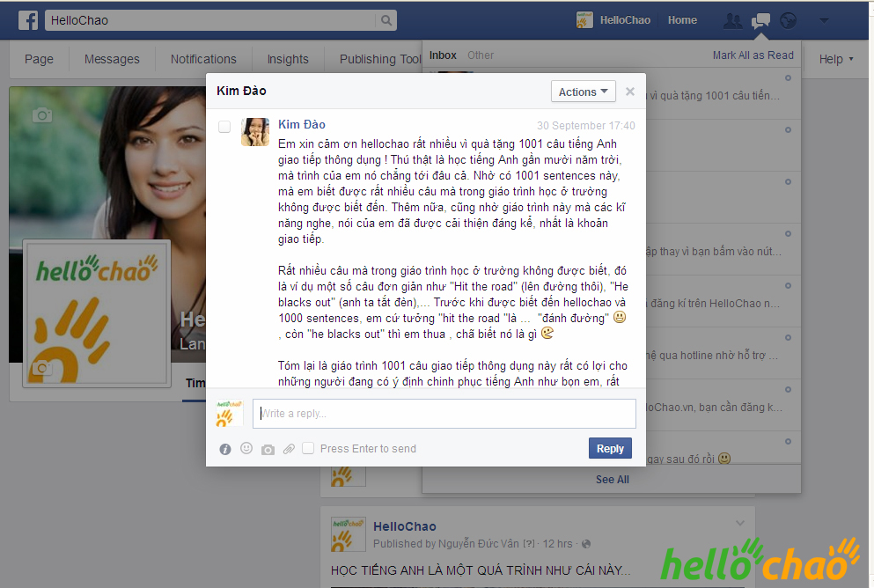
Task: Click the Reply button
Action: (610, 448)
